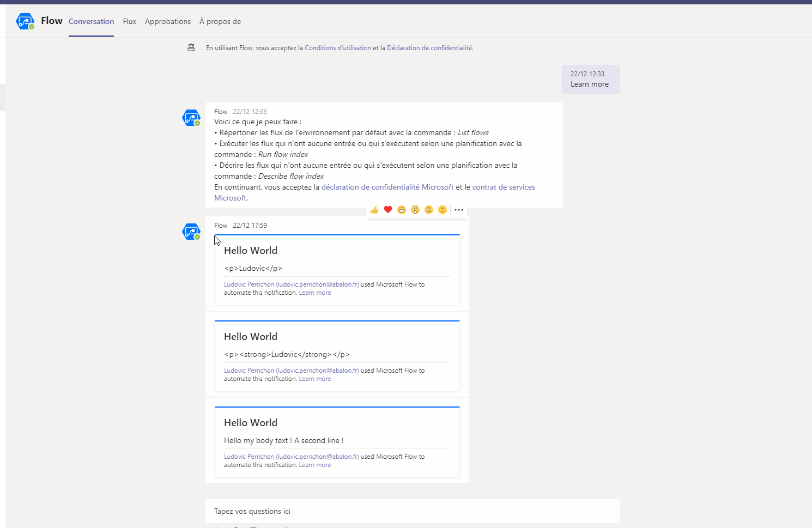Click the 'Voici ce que je peux faire' line

[258, 122]
